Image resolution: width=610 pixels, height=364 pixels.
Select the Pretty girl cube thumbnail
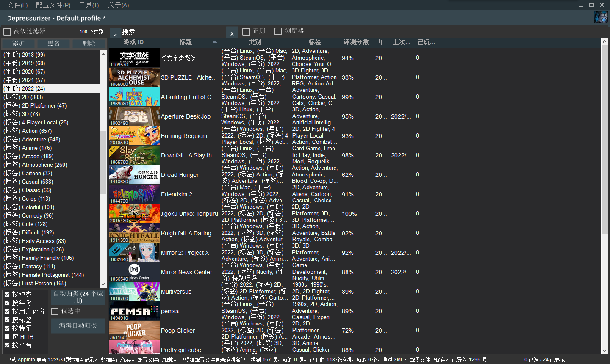point(134,347)
